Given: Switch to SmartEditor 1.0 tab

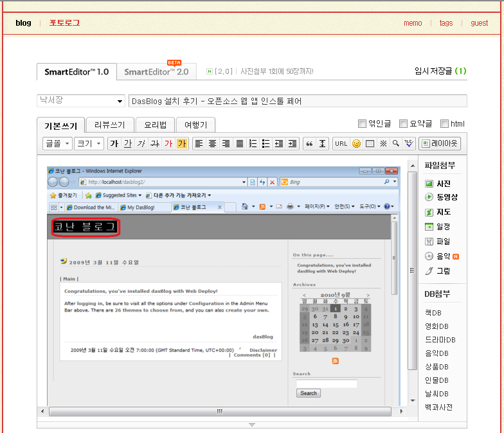Looking at the screenshot, I should pyautogui.click(x=76, y=72).
